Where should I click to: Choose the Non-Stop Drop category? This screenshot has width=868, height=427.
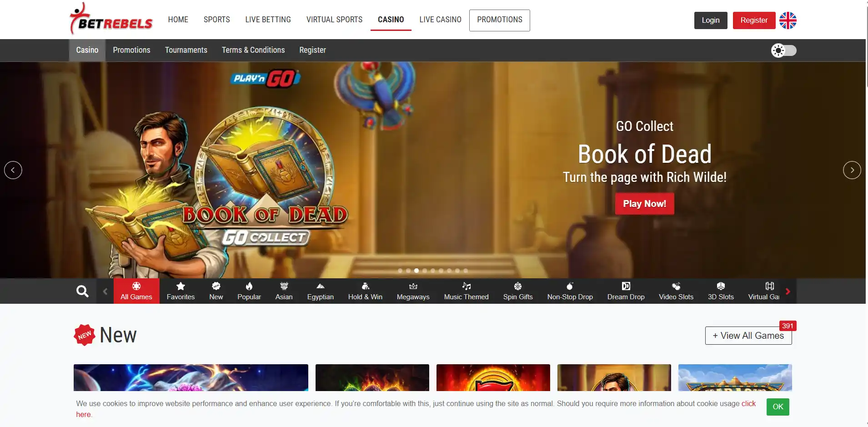pyautogui.click(x=570, y=291)
